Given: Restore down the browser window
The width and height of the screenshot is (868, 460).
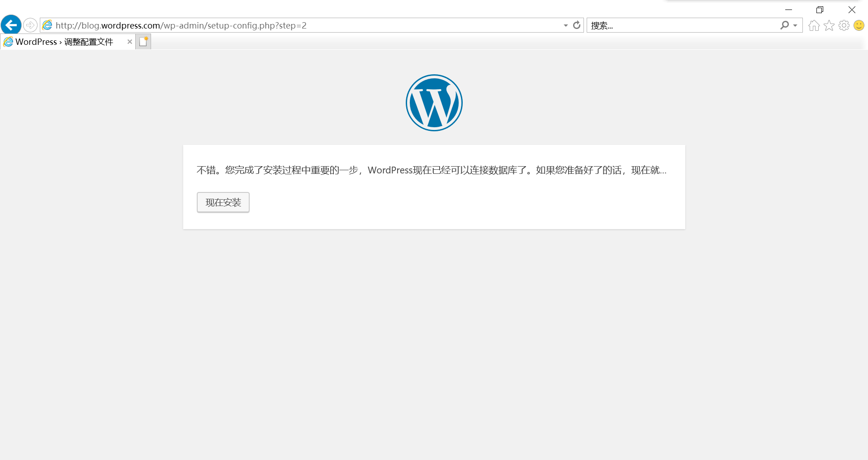Looking at the screenshot, I should 820,10.
